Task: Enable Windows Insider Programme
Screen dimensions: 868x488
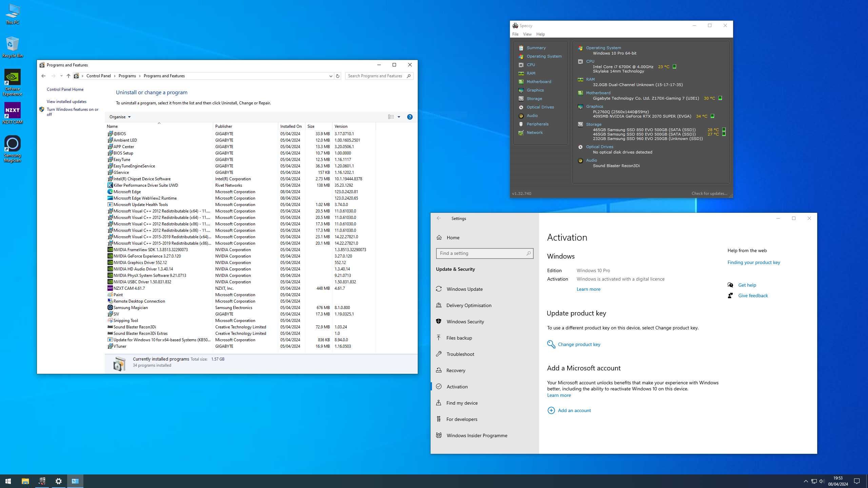Action: pyautogui.click(x=477, y=435)
